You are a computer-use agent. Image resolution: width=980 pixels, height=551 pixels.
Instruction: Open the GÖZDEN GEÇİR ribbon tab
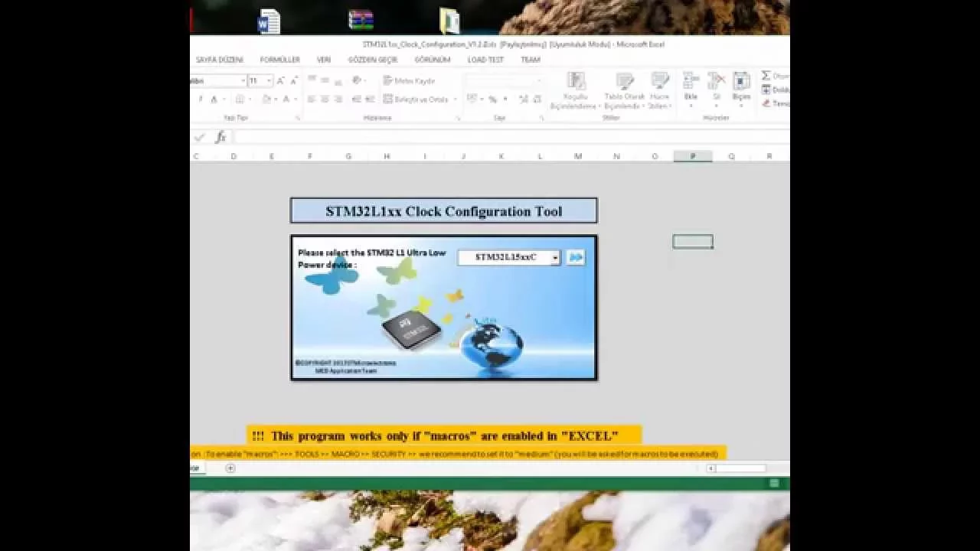click(373, 60)
